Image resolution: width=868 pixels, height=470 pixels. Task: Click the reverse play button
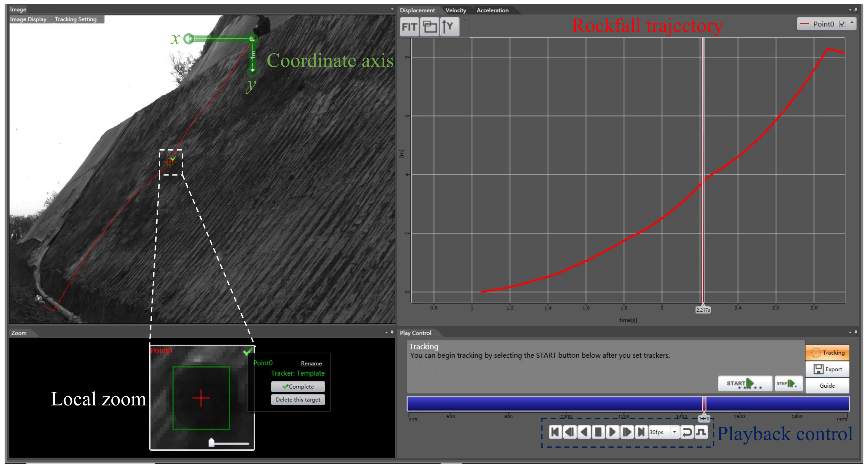[x=584, y=432]
